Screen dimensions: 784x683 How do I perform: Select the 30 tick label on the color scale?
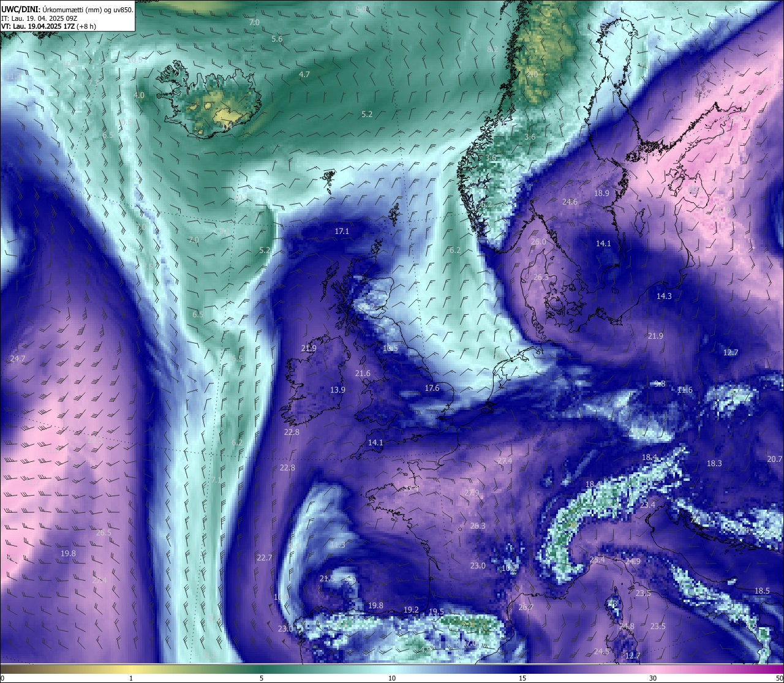[653, 678]
